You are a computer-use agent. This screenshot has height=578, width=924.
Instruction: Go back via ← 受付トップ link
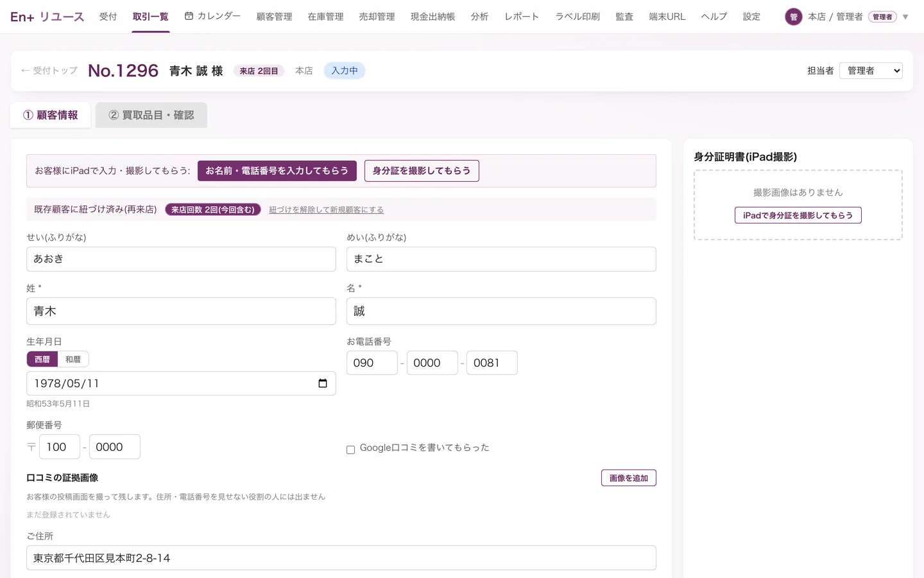(x=49, y=71)
